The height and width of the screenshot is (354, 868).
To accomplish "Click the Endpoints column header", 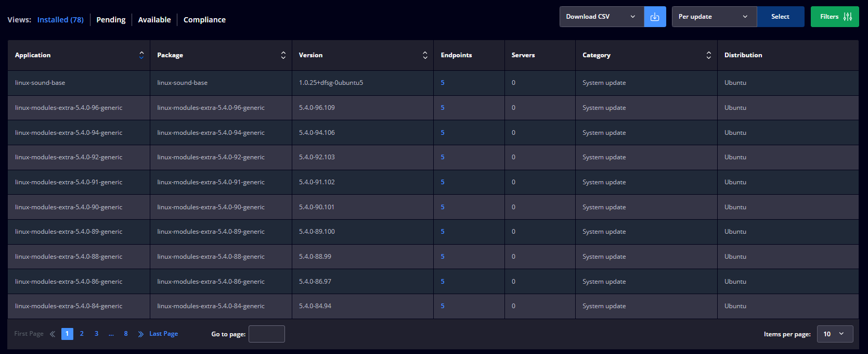I will tap(456, 55).
